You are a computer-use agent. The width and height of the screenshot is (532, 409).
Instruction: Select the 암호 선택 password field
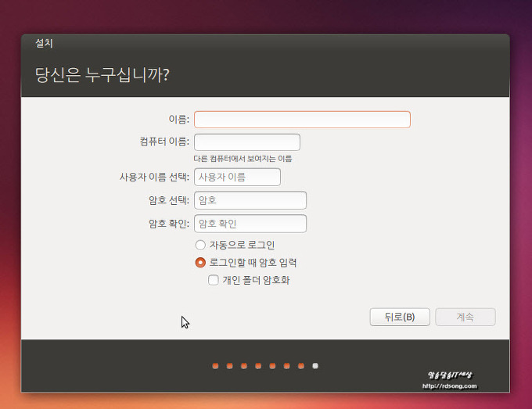(250, 200)
